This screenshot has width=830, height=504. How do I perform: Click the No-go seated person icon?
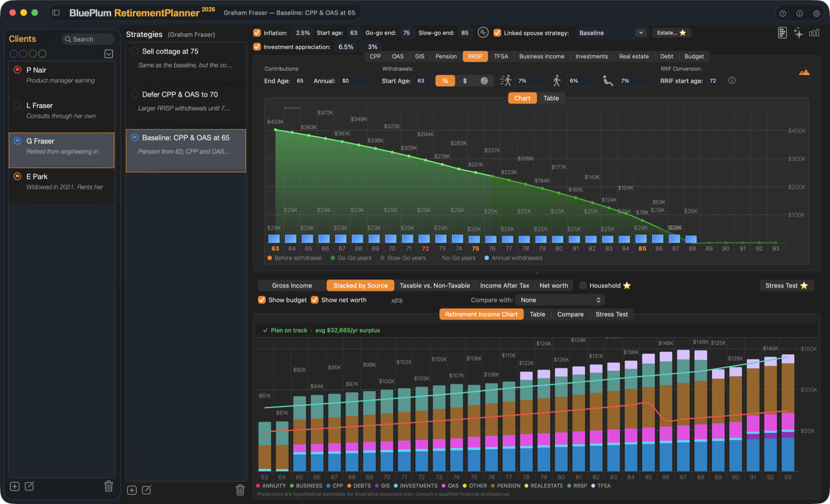coord(608,81)
